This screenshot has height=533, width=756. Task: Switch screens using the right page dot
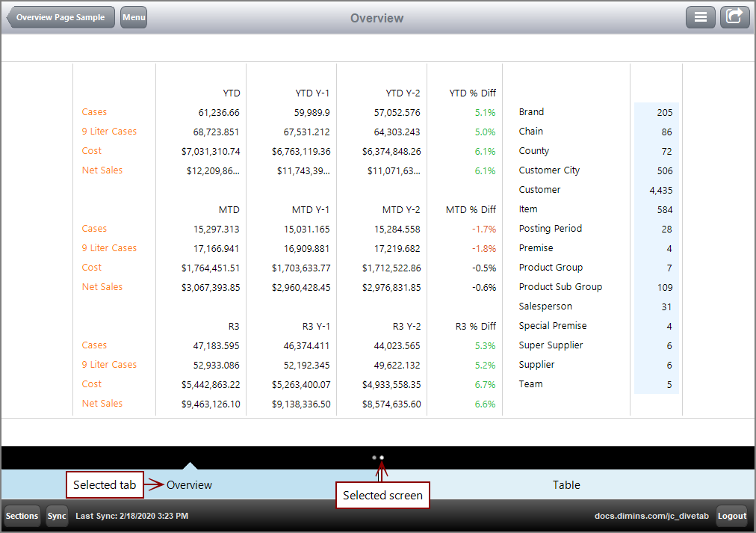point(382,457)
